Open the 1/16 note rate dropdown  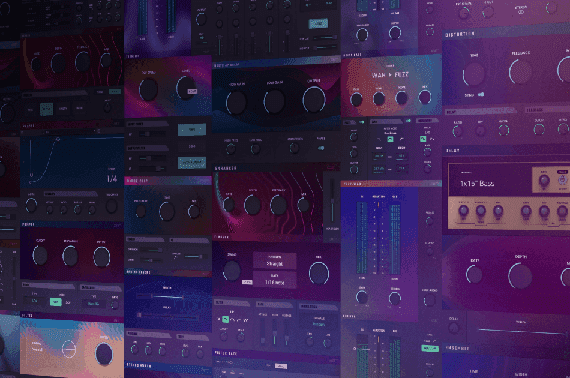pyautogui.click(x=274, y=280)
